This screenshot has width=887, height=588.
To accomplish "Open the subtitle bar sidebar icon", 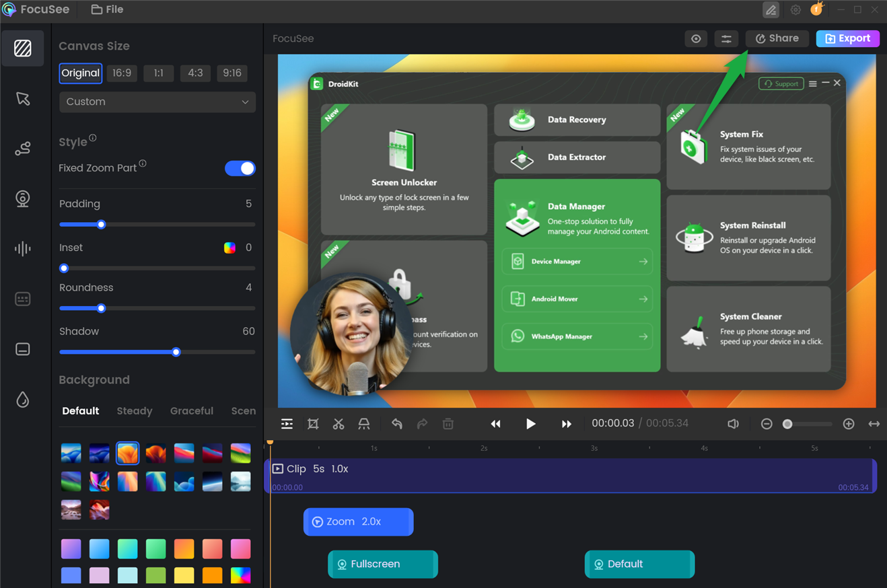I will pyautogui.click(x=23, y=349).
